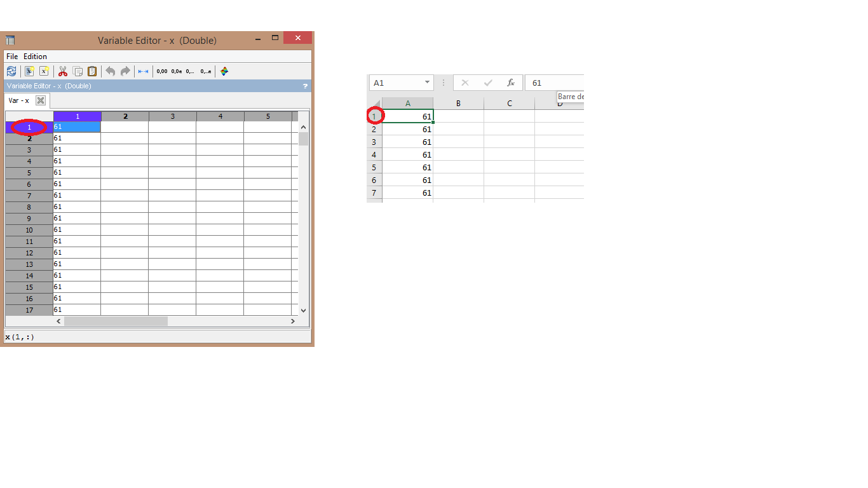Open the Edition menu
This screenshot has height=488, width=868.
pyautogui.click(x=36, y=57)
